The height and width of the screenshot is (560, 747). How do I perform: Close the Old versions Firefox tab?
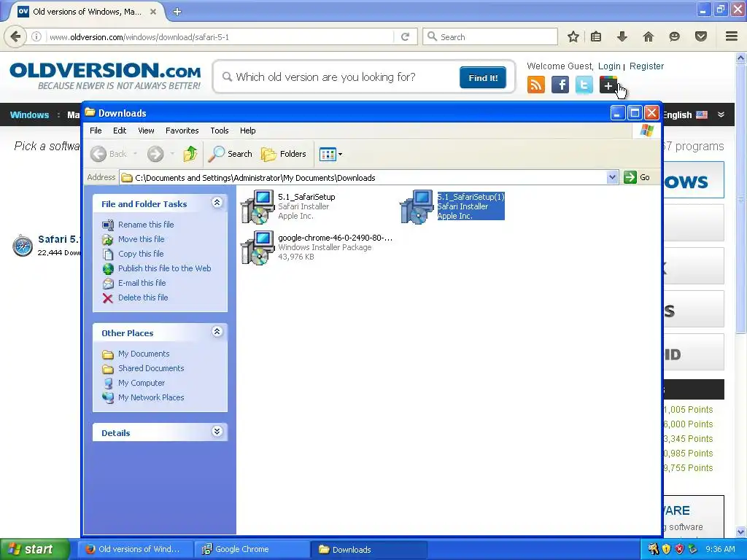coord(153,12)
